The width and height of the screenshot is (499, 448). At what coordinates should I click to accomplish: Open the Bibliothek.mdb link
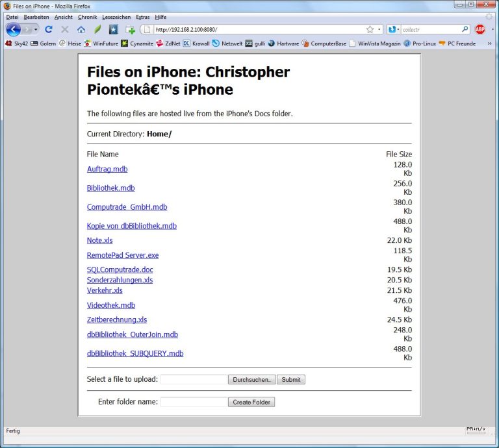tap(110, 188)
